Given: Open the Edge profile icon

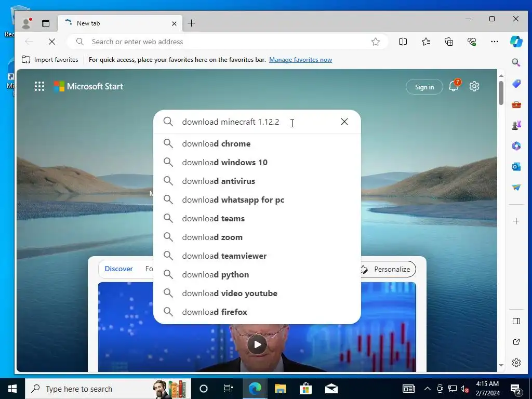Looking at the screenshot, I should [x=26, y=23].
